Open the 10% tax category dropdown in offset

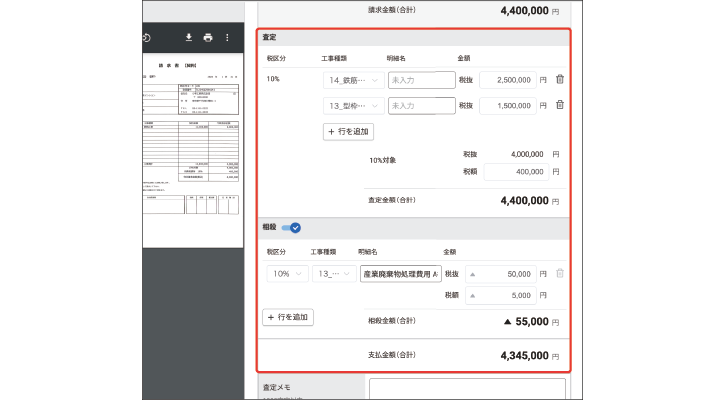288,274
